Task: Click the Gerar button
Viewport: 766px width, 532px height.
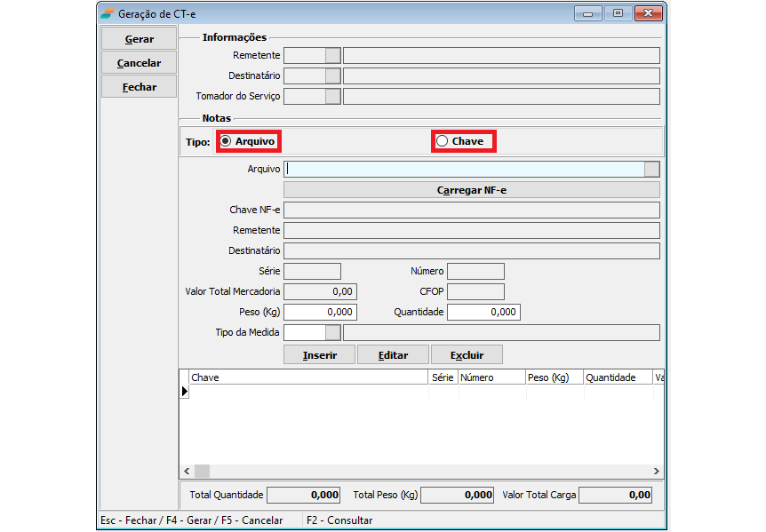Action: (139, 39)
